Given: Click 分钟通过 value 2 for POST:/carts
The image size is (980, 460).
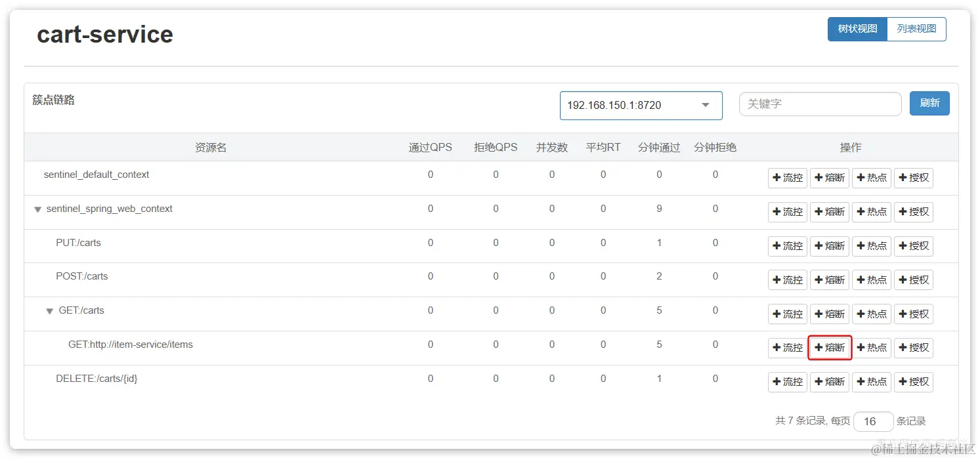Looking at the screenshot, I should pyautogui.click(x=659, y=276).
